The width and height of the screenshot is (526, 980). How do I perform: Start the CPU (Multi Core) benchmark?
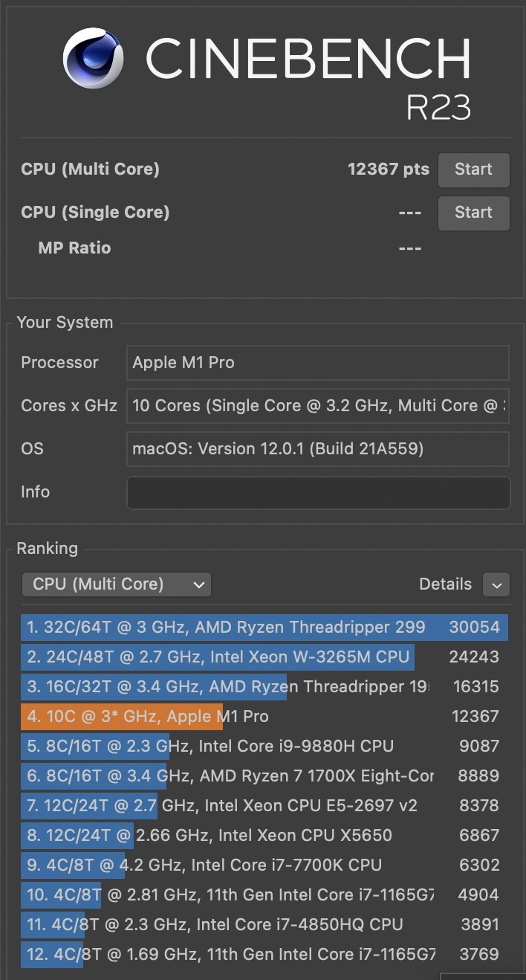click(x=474, y=170)
